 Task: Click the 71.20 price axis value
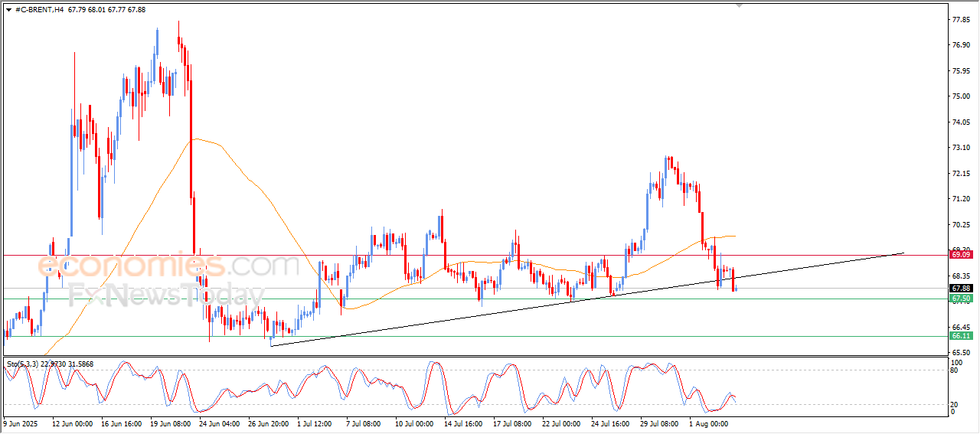[961, 199]
